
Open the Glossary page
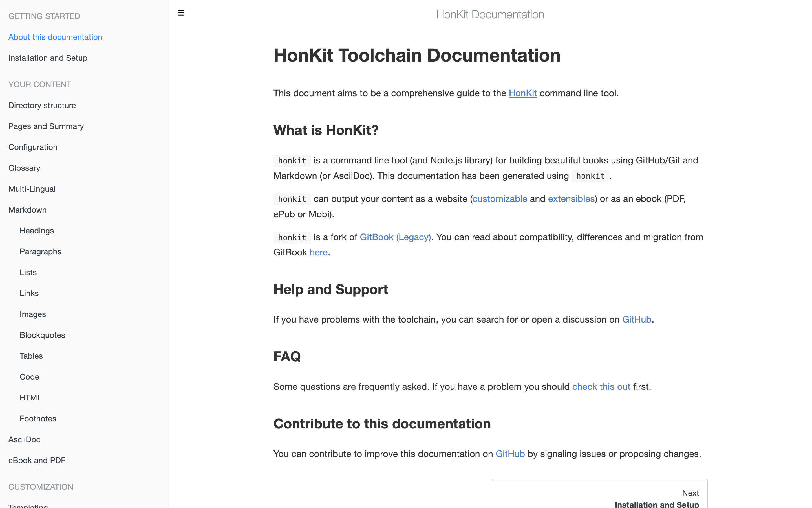[24, 168]
